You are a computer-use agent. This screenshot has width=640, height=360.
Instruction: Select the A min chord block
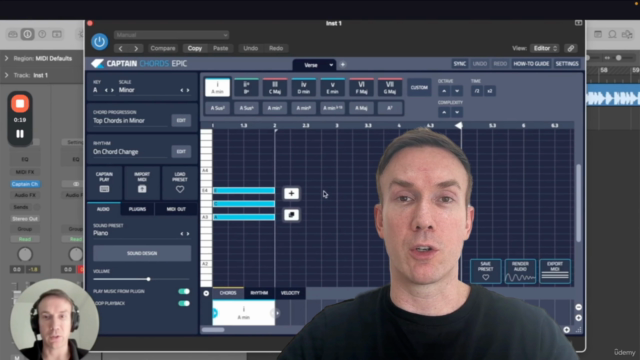[x=244, y=313]
